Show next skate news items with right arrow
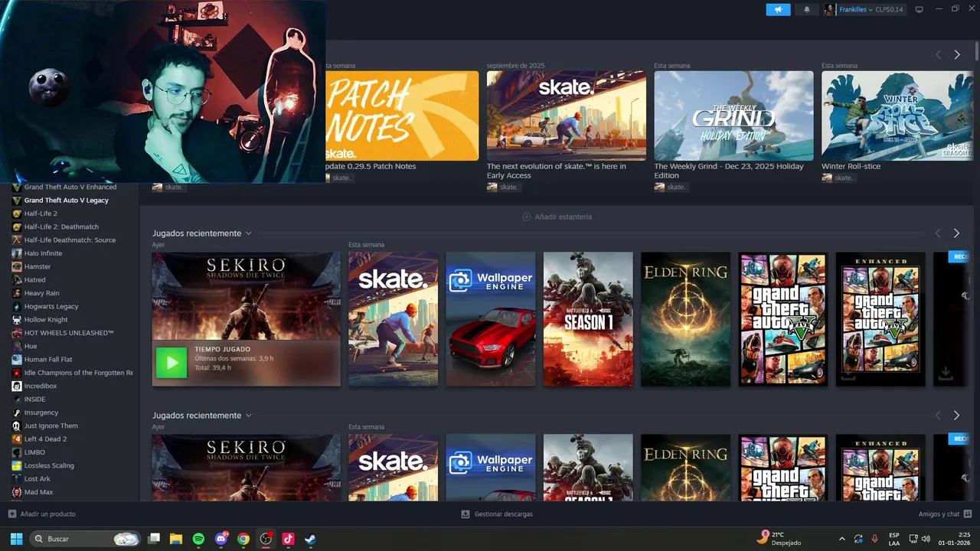 (x=956, y=55)
